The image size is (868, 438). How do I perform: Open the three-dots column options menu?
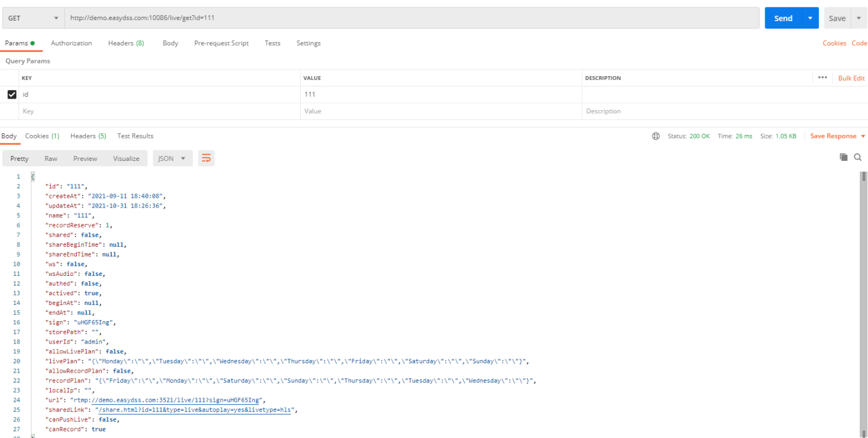click(822, 77)
